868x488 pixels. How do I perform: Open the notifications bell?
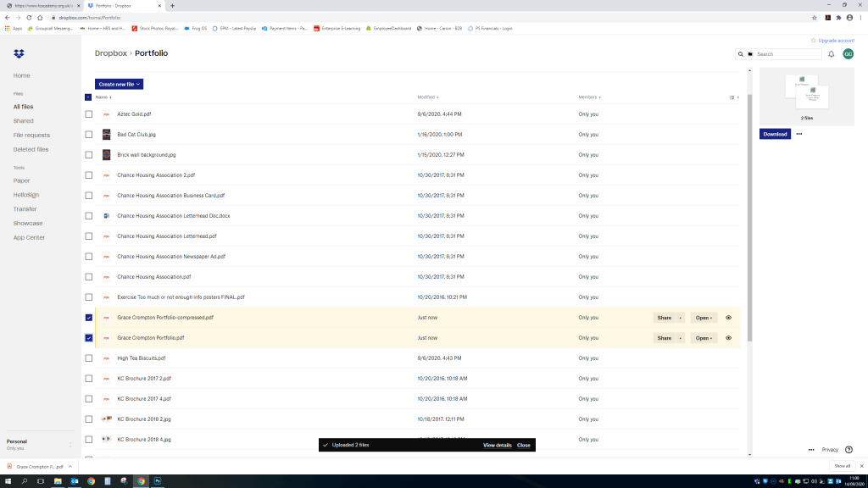point(832,54)
